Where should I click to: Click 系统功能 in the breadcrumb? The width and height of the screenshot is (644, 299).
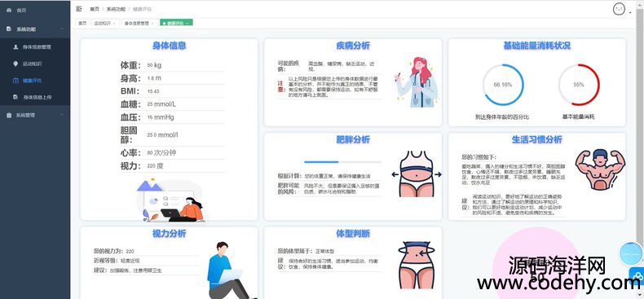tap(116, 9)
